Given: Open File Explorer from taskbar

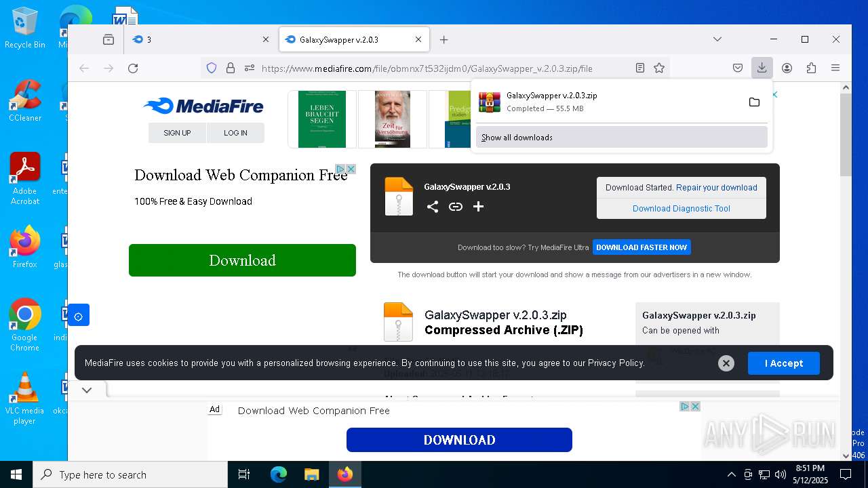Looking at the screenshot, I should pyautogui.click(x=311, y=474).
